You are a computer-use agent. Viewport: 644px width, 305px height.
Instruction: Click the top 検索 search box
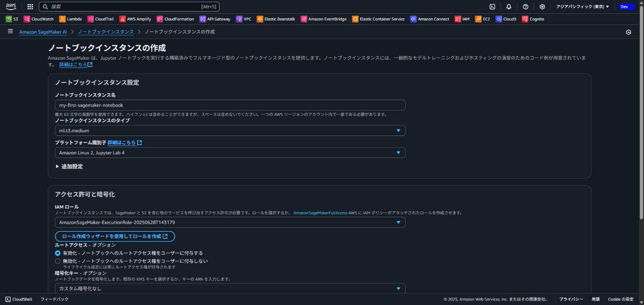point(129,6)
